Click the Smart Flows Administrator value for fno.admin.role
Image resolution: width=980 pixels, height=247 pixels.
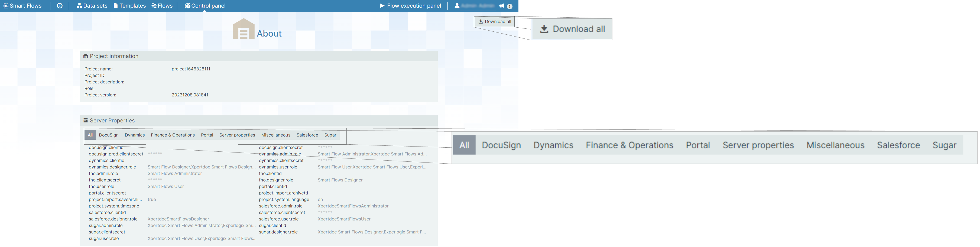pyautogui.click(x=175, y=174)
